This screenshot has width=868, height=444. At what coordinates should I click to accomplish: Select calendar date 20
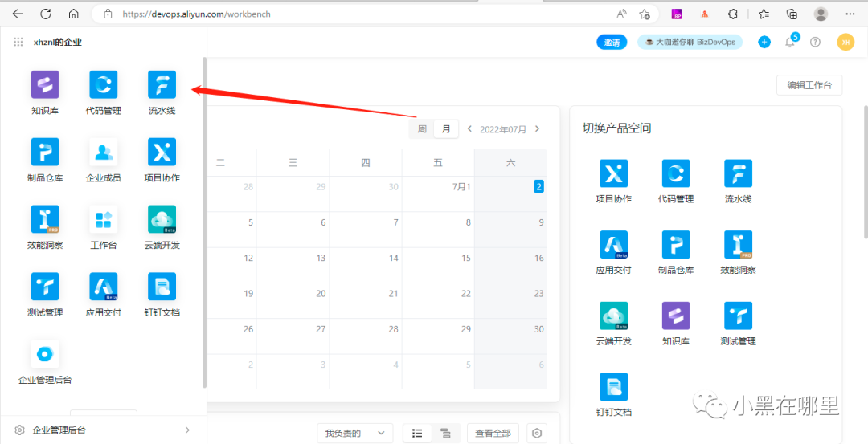[321, 294]
